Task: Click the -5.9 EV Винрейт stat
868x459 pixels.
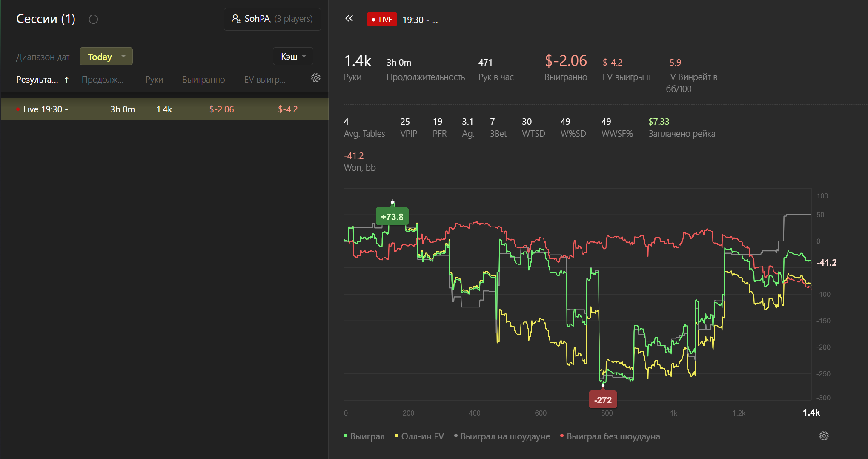Action: (692, 75)
